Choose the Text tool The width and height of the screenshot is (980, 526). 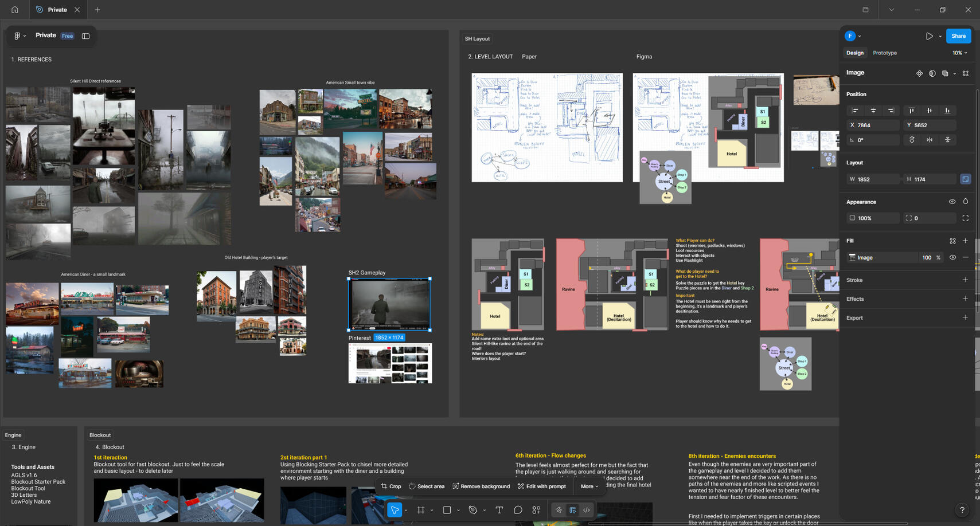(x=499, y=510)
